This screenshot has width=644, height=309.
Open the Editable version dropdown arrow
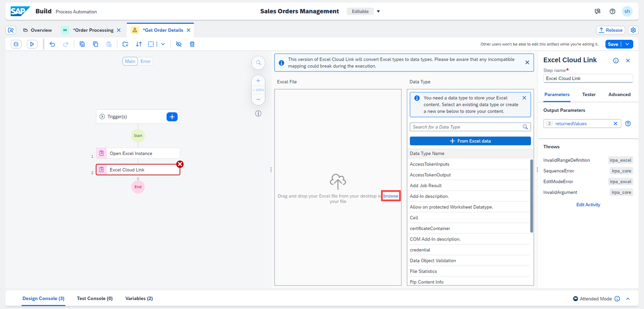[x=378, y=11]
